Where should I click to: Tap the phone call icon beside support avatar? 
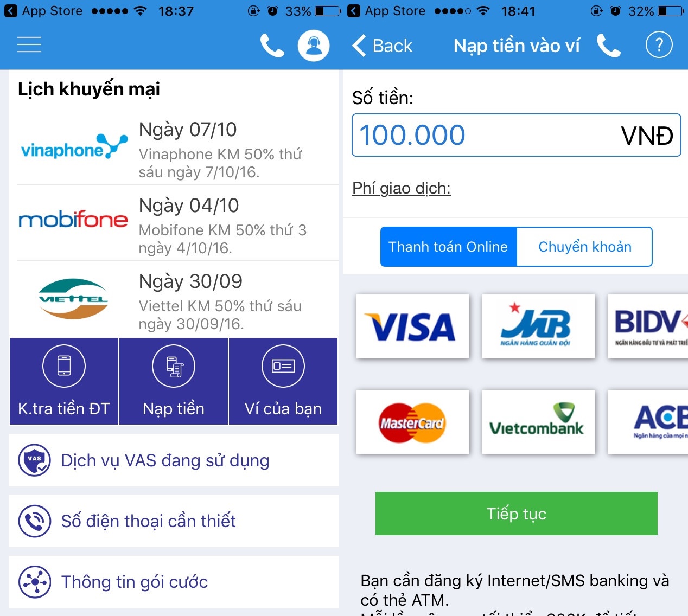272,46
